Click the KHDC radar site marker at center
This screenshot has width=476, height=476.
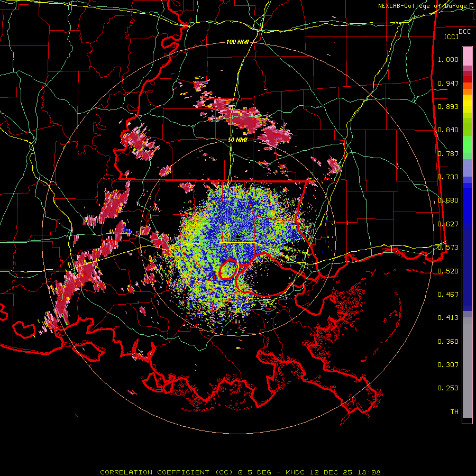coord(238,239)
